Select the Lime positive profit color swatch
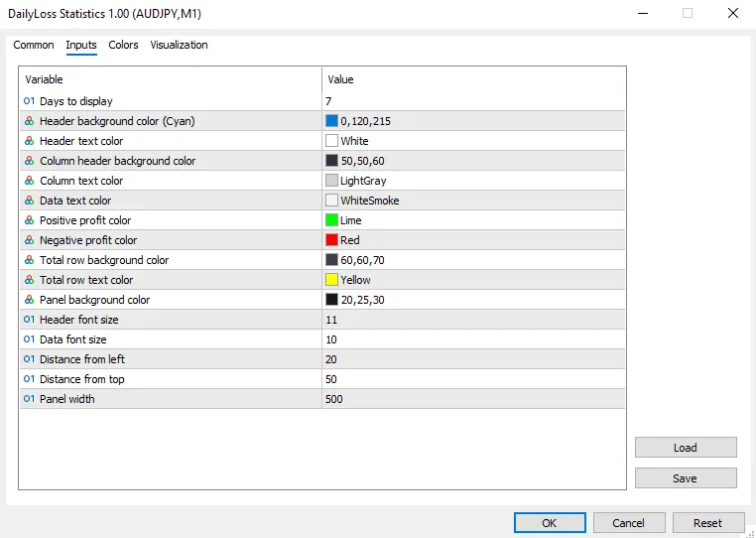Screen dimensions: 756x538 pos(331,220)
